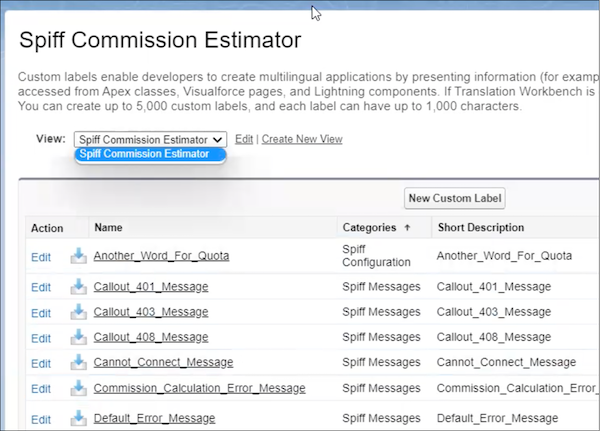Click Create New View link
This screenshot has height=431, width=600.
302,139
